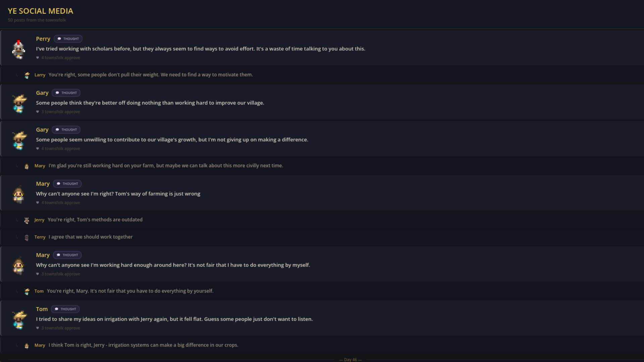The height and width of the screenshot is (362, 644).
Task: Click the heart under Tom's irrigation post
Action: (x=38, y=328)
